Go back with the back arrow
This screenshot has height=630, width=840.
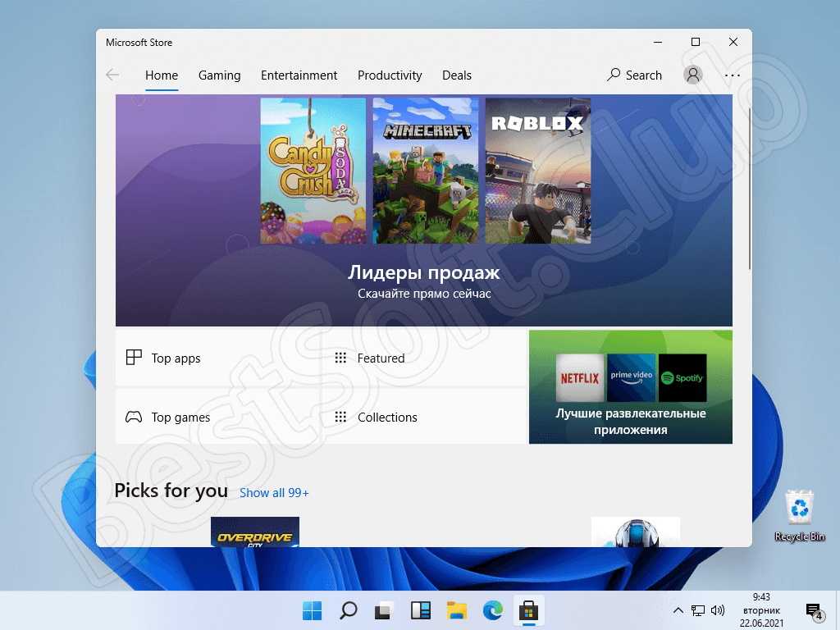tap(112, 75)
